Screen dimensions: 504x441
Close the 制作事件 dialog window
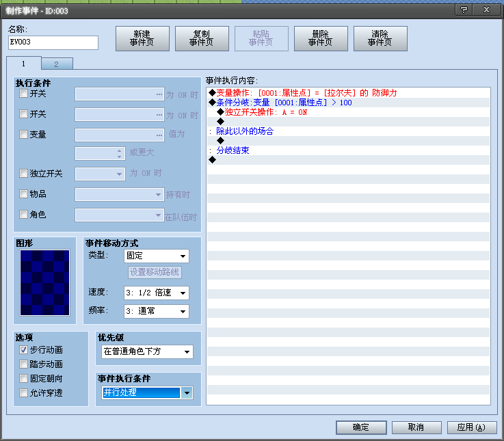click(487, 10)
